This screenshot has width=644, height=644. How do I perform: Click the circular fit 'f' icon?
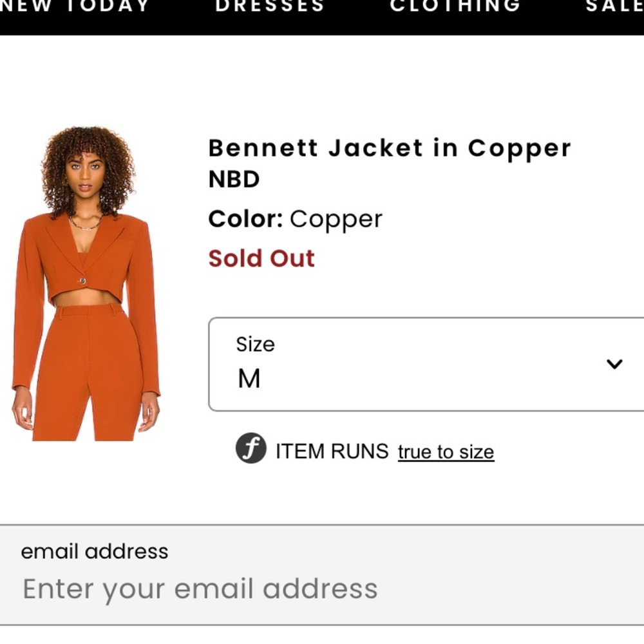pos(251,449)
